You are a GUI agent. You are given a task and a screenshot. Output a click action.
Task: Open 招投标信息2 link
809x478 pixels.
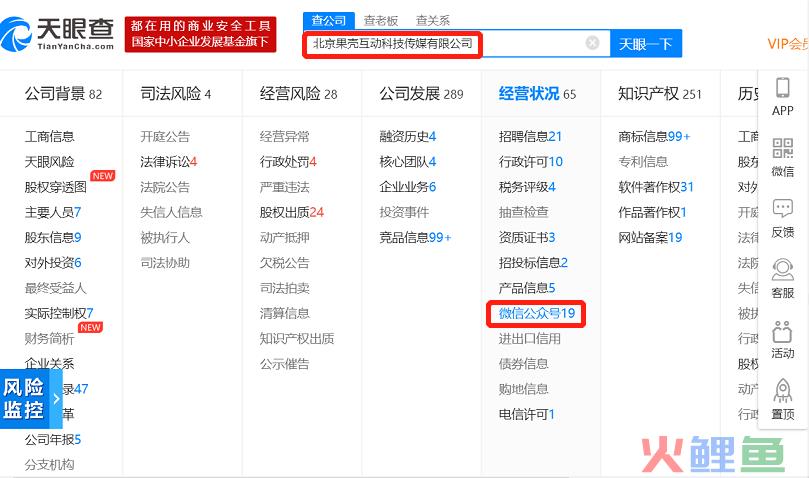tap(533, 263)
